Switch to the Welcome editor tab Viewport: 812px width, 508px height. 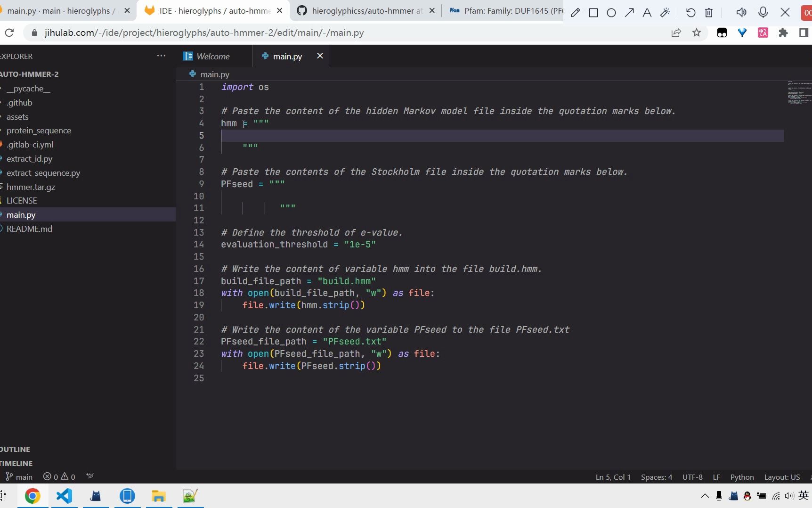click(x=214, y=56)
